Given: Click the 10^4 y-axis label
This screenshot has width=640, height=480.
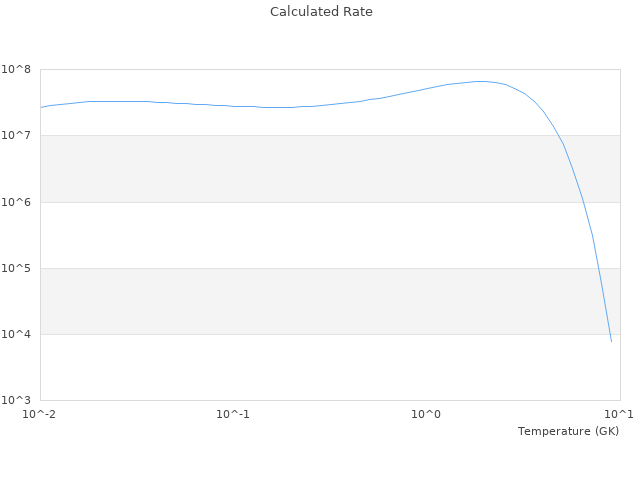Looking at the screenshot, I should pos(19,334).
